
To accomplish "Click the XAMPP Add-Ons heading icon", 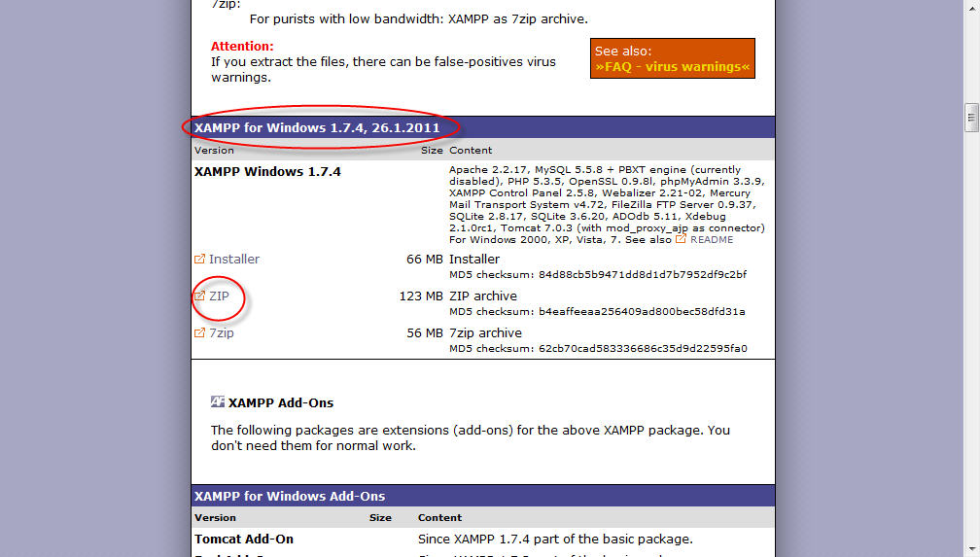I will [x=218, y=402].
